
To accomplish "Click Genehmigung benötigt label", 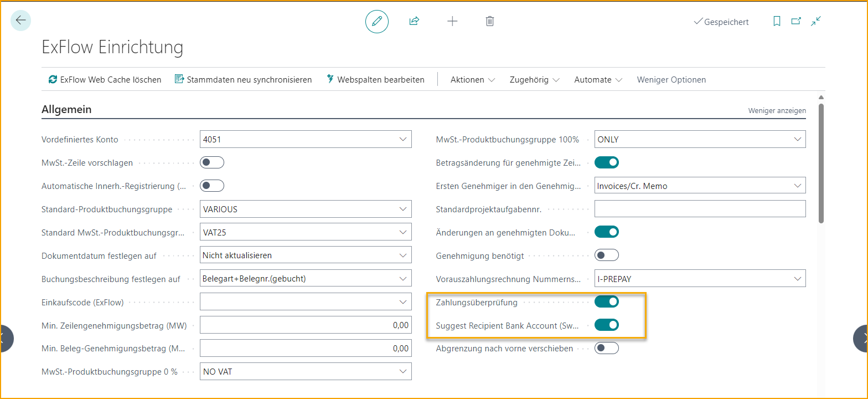I will point(480,256).
